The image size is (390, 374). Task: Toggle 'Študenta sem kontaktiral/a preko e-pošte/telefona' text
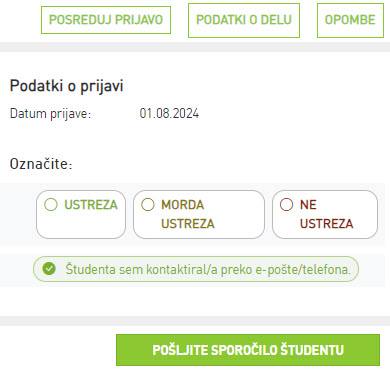(208, 269)
